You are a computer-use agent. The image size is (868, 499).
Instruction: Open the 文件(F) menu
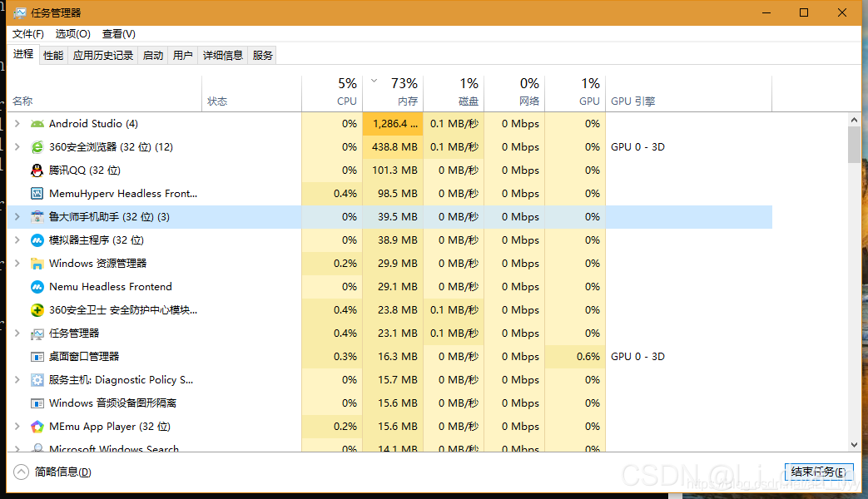click(x=27, y=34)
